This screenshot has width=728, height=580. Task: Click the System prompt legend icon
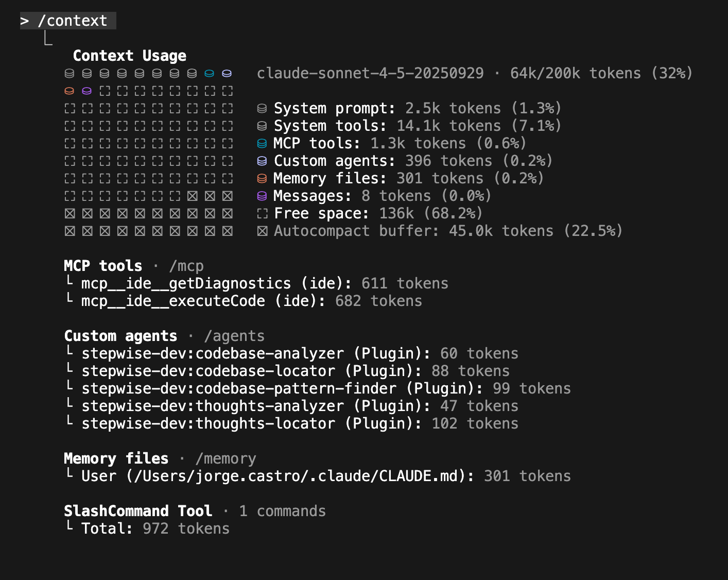262,109
